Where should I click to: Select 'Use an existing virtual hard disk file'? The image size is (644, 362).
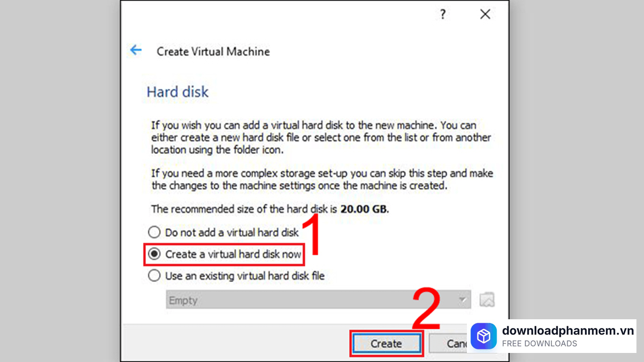[x=154, y=276]
